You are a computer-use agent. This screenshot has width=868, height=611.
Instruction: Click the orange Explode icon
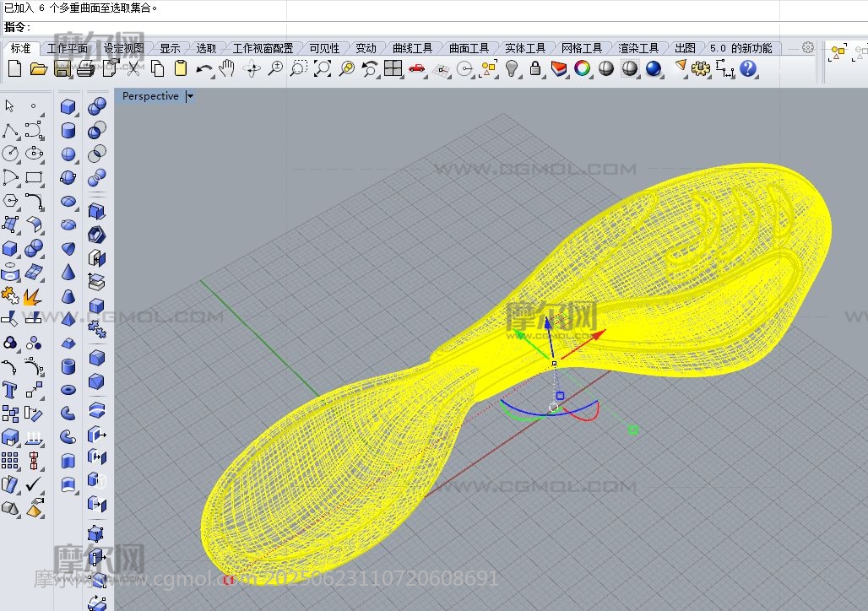(33, 297)
